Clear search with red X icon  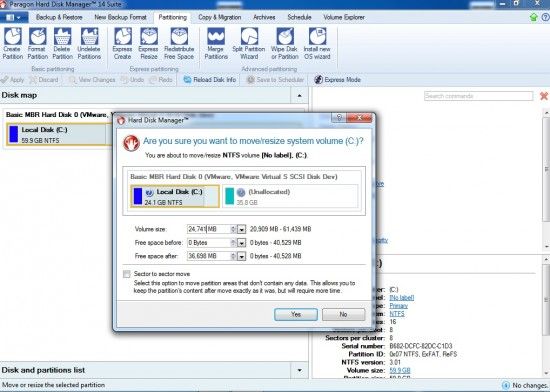click(x=544, y=96)
